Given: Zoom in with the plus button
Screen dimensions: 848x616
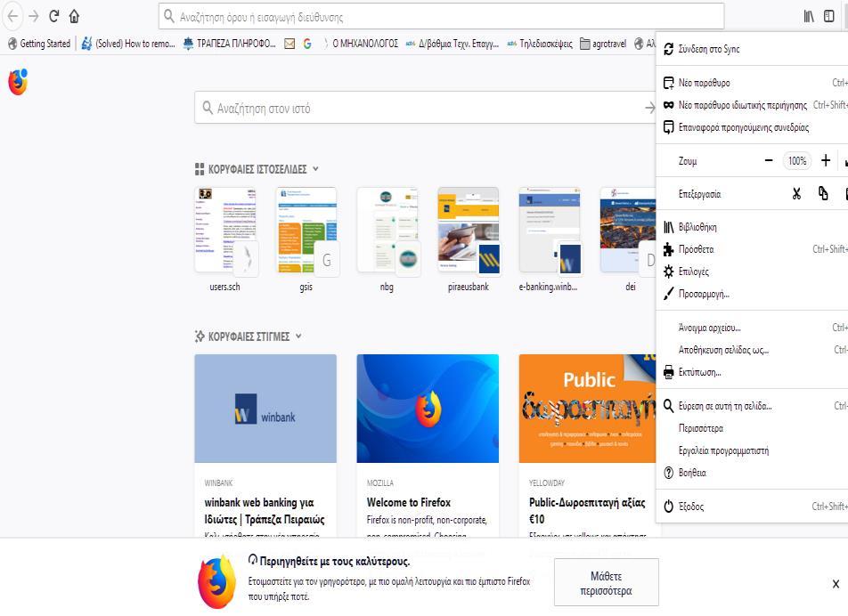Looking at the screenshot, I should [825, 160].
